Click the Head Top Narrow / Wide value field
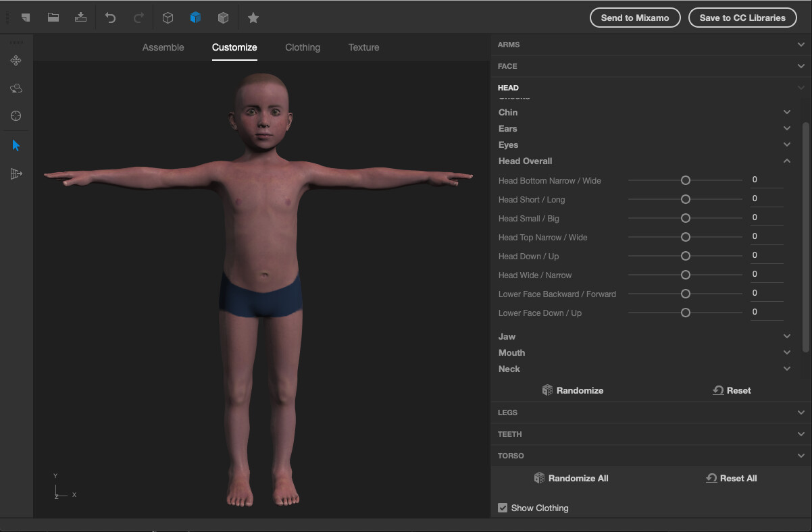The image size is (812, 532). click(x=767, y=237)
